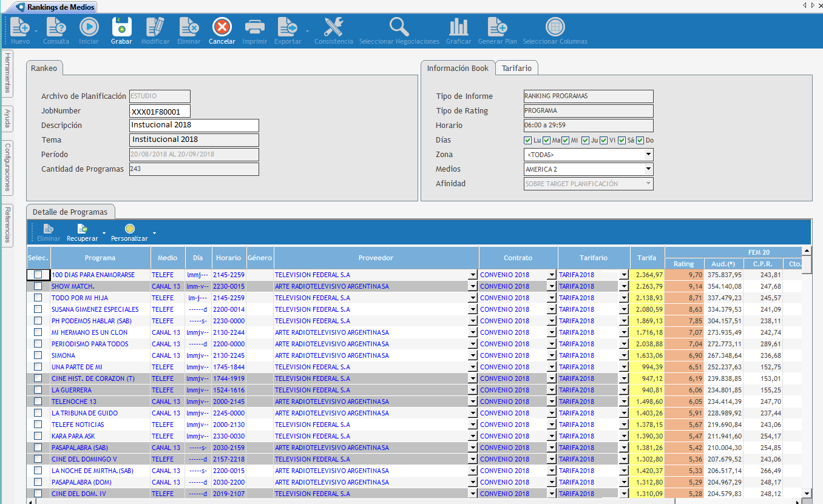Open Seleccionar Negociaciones magnifier icon
This screenshot has height=504, width=823.
pyautogui.click(x=399, y=27)
